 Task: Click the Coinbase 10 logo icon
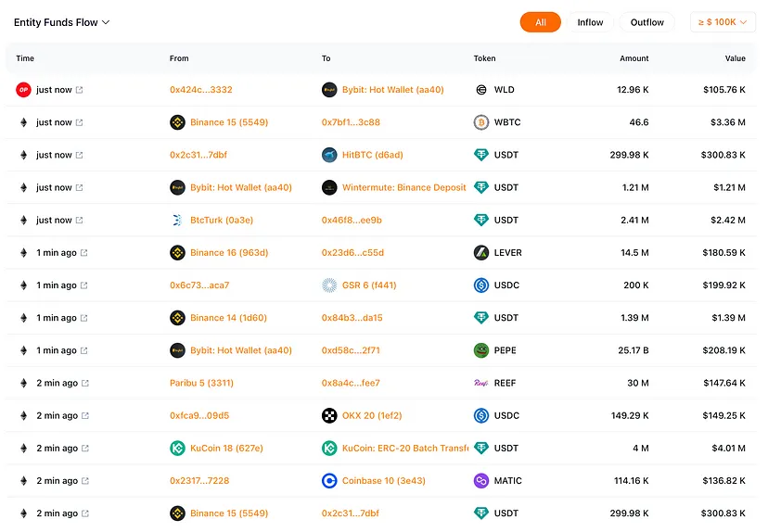(328, 481)
